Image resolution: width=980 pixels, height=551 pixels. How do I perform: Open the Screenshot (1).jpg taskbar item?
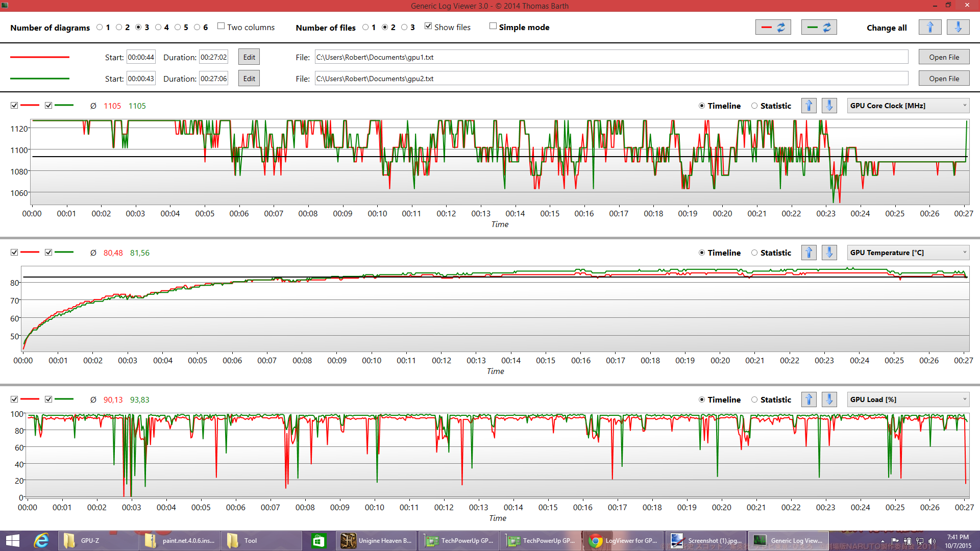706,541
